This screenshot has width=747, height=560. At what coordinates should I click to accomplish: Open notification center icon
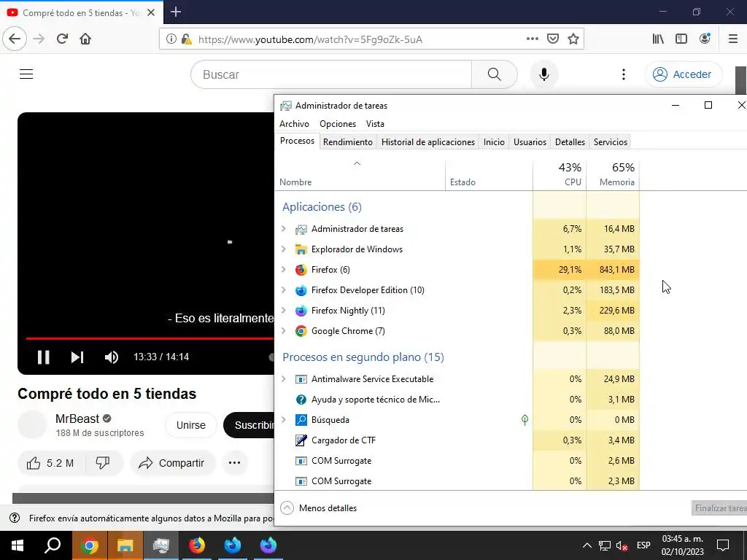click(723, 545)
